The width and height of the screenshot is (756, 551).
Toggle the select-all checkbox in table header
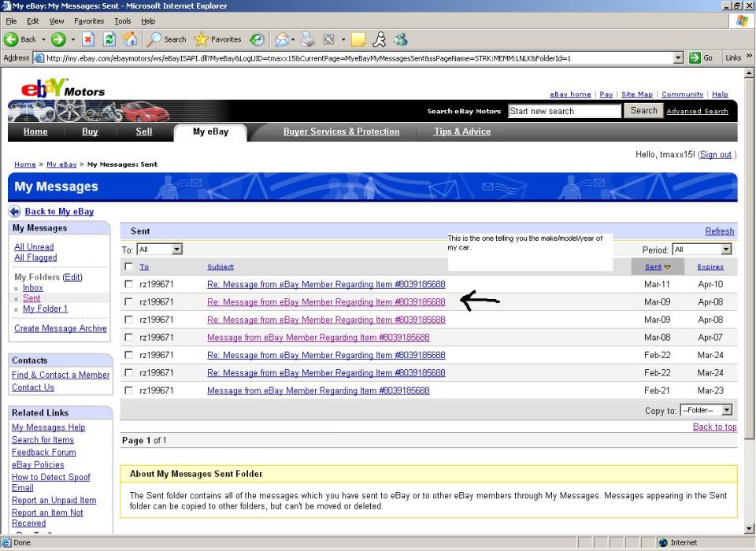pos(128,267)
